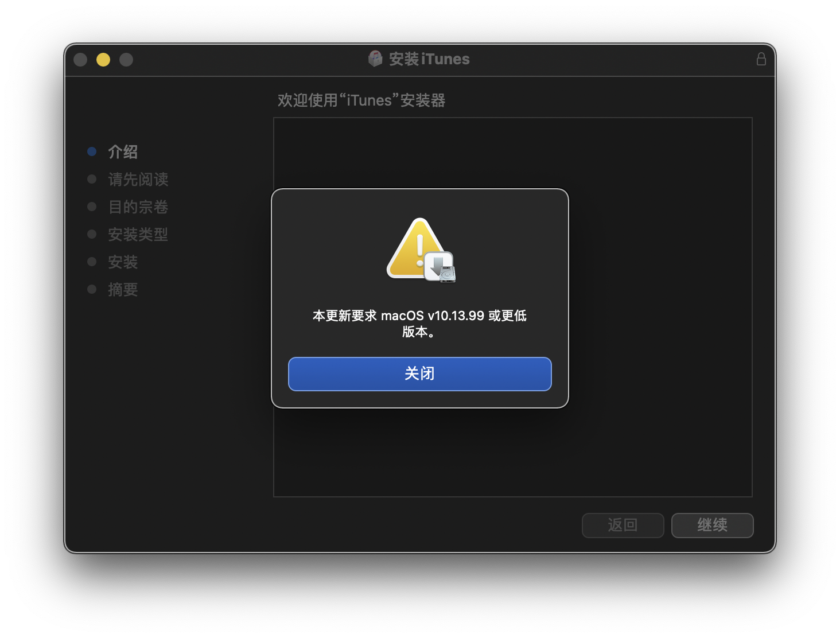Image resolution: width=840 pixels, height=638 pixels.
Task: Select the 摘要 step in sidebar
Action: 123,290
